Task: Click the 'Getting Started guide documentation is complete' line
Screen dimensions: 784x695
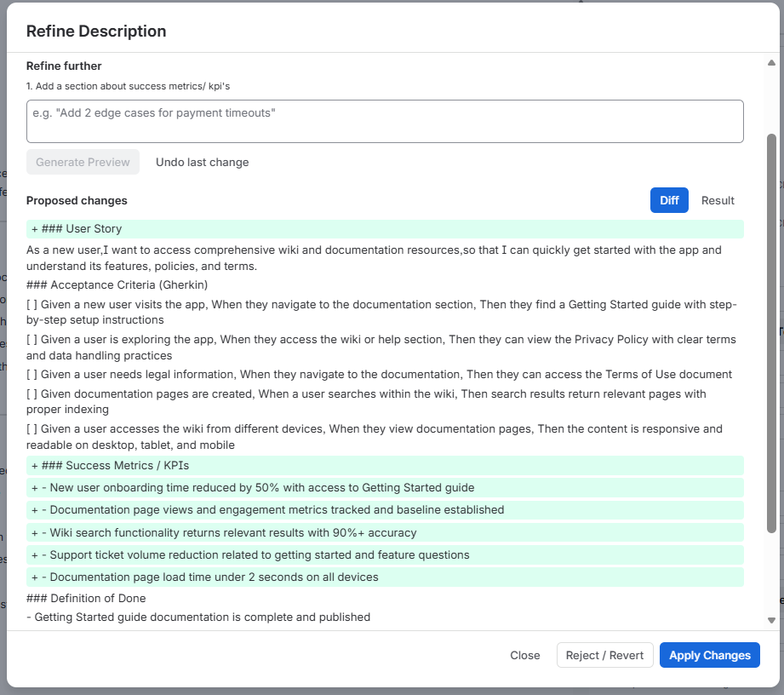Action: point(198,617)
